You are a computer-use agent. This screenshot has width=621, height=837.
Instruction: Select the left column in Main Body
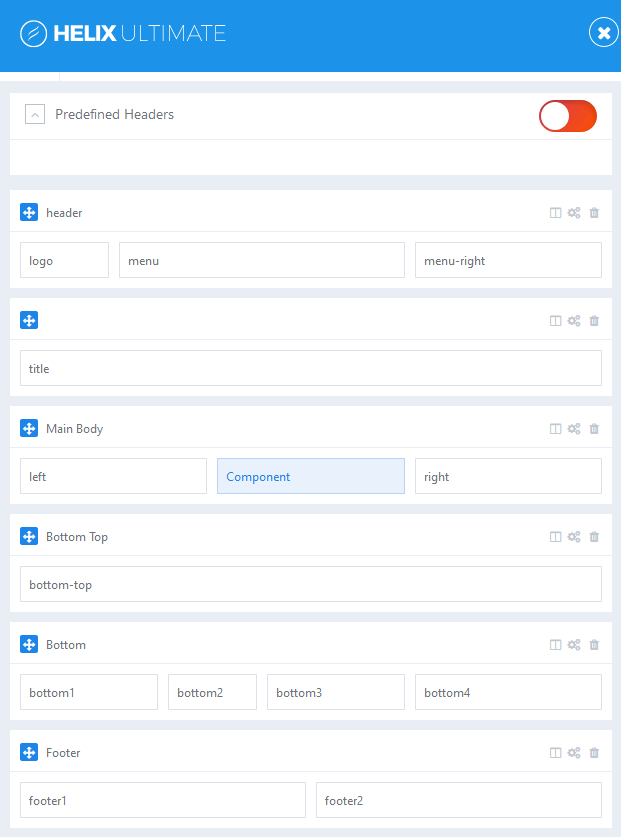[113, 476]
